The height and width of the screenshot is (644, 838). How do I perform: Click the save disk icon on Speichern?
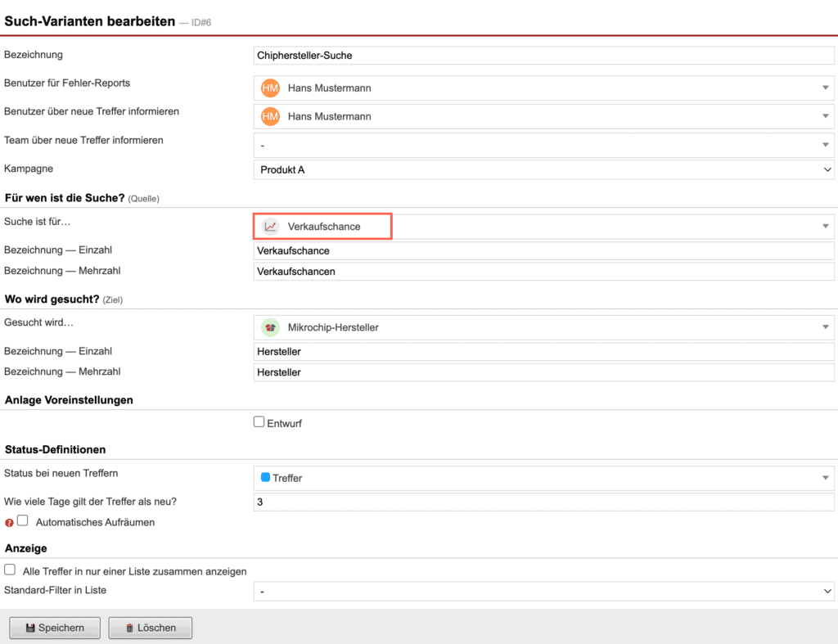pyautogui.click(x=30, y=628)
